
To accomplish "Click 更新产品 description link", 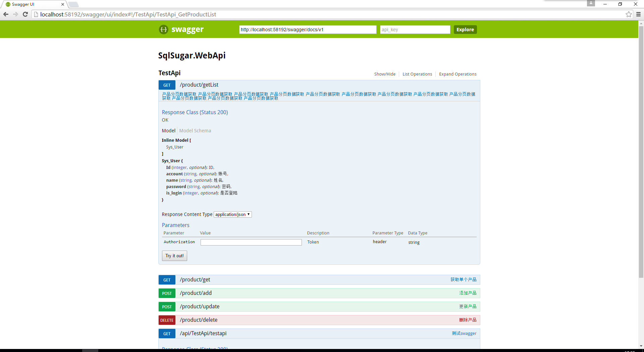I will (x=468, y=307).
